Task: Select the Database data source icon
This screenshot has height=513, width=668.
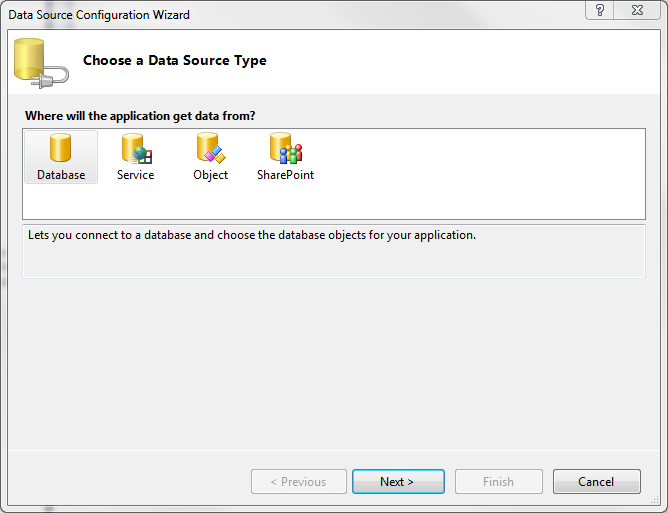Action: pyautogui.click(x=60, y=148)
